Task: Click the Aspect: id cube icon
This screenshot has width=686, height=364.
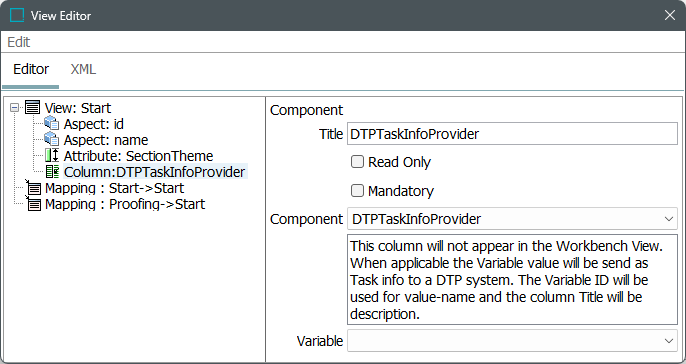Action: point(52,124)
